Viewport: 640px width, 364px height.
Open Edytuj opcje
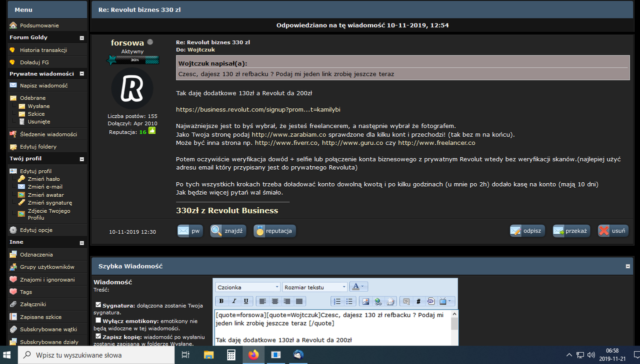(36, 230)
